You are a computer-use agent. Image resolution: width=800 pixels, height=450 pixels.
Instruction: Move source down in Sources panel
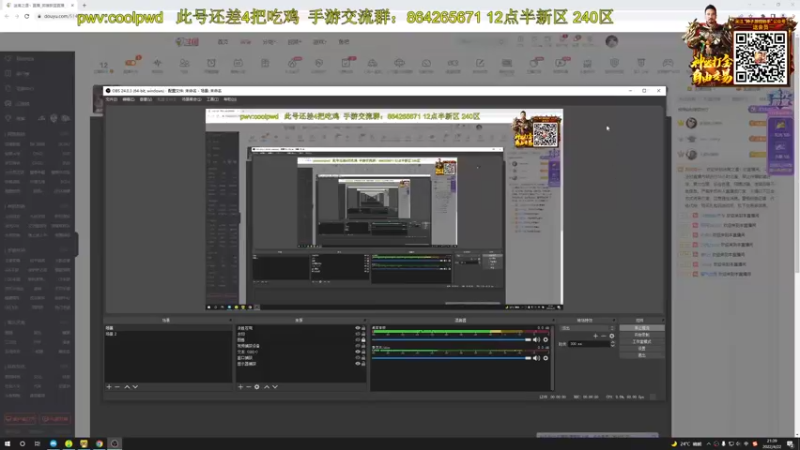(275, 387)
